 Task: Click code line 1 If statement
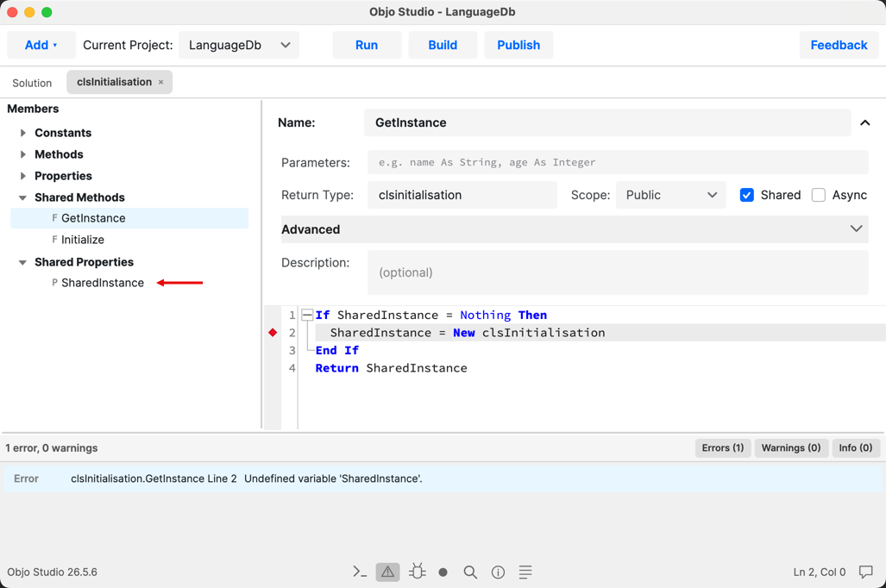pyautogui.click(x=431, y=316)
